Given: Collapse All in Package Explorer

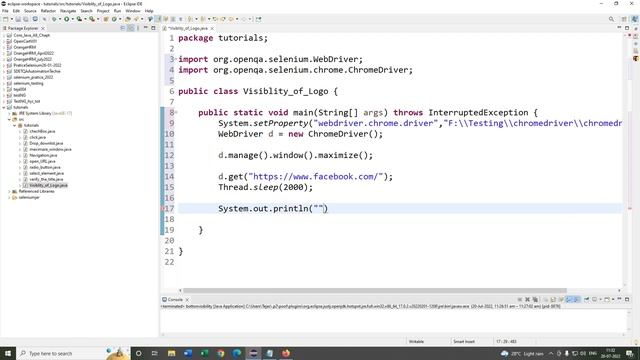Looking at the screenshot, I should [x=123, y=28].
